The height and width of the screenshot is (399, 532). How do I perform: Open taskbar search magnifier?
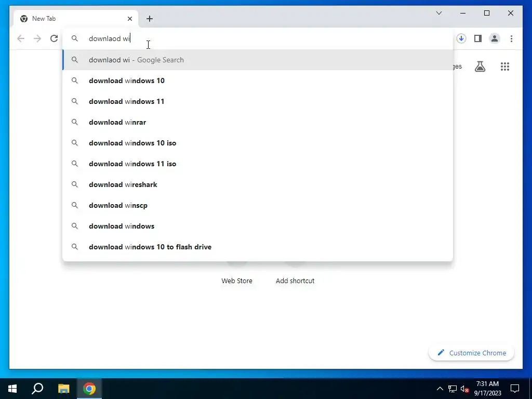coord(37,389)
